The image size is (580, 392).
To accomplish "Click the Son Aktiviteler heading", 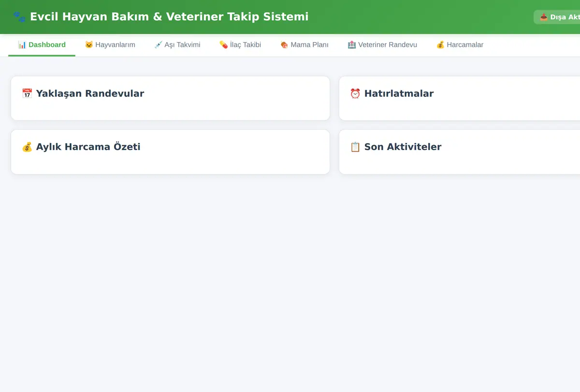I will click(x=403, y=147).
